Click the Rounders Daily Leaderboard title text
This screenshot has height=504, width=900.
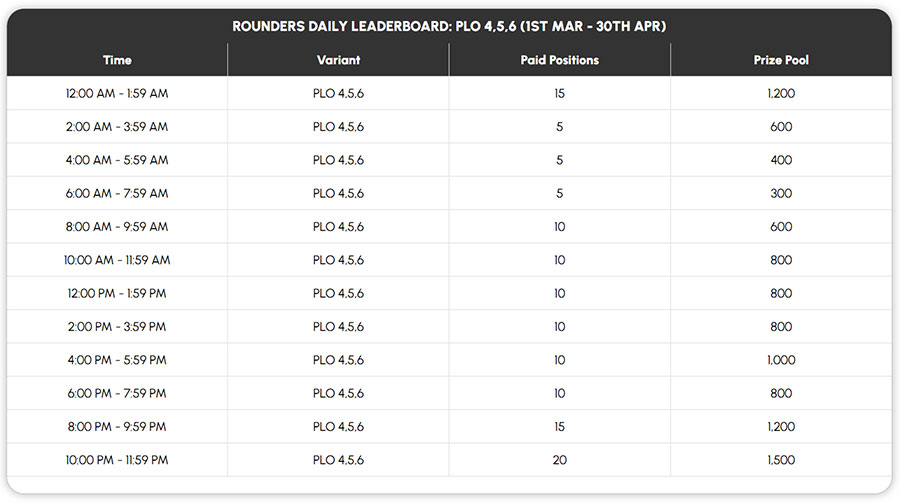[x=449, y=26]
